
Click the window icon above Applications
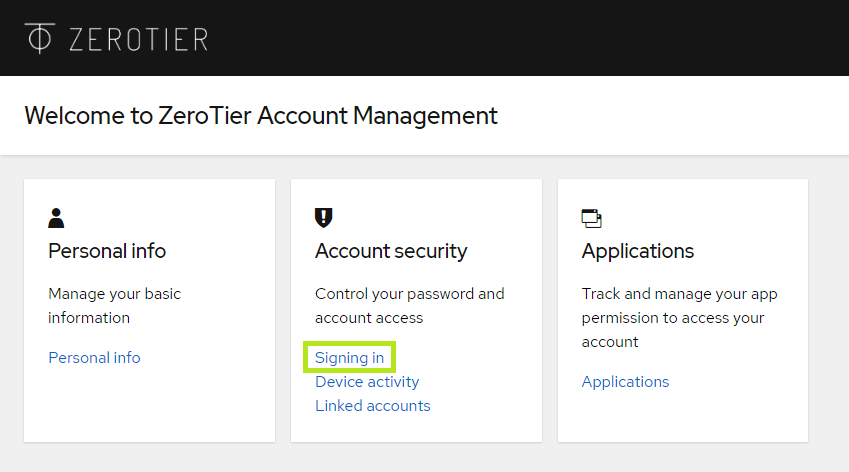click(x=591, y=218)
